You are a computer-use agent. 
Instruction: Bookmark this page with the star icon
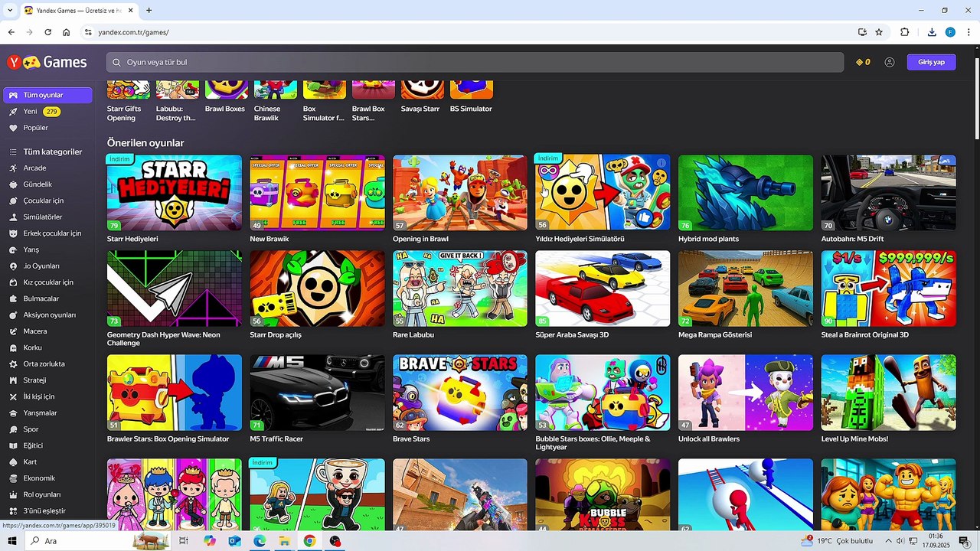(879, 32)
